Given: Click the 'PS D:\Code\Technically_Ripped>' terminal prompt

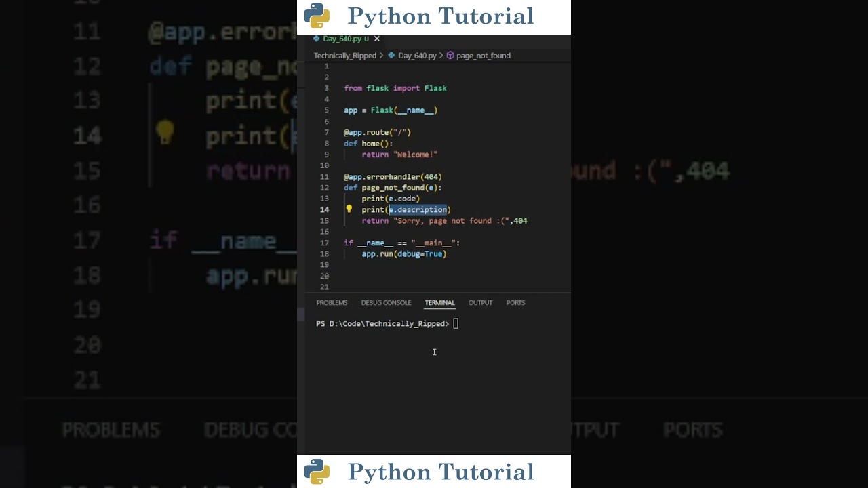Looking at the screenshot, I should 382,324.
